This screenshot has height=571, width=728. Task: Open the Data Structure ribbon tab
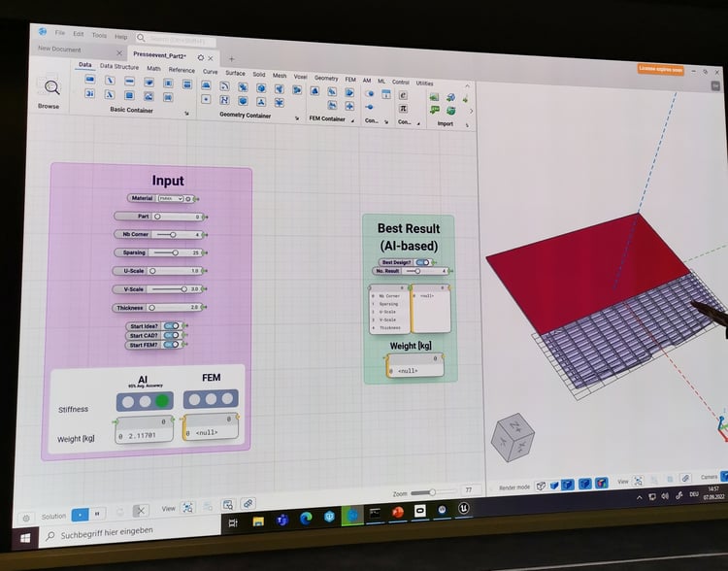coord(119,67)
